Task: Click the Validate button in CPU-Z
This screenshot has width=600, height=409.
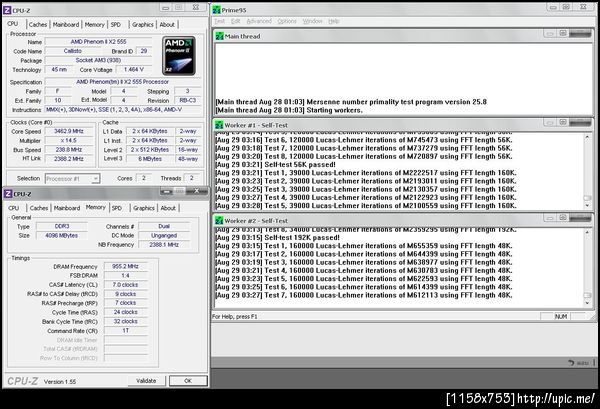Action: (146, 381)
